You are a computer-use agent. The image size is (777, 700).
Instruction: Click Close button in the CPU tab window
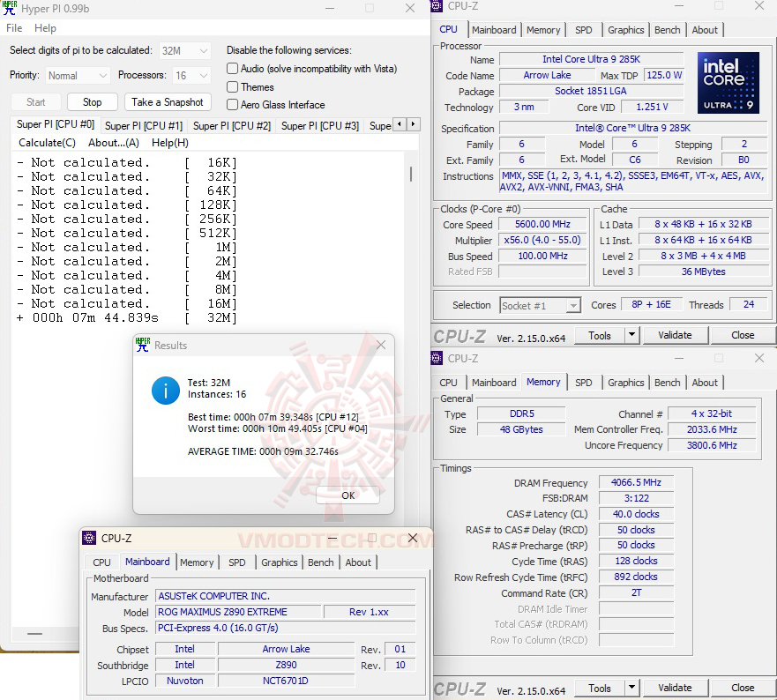click(x=743, y=335)
